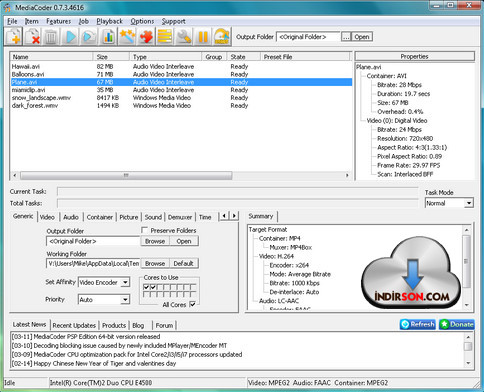Click Browse beside the Generic Output Folder field

coord(155,241)
